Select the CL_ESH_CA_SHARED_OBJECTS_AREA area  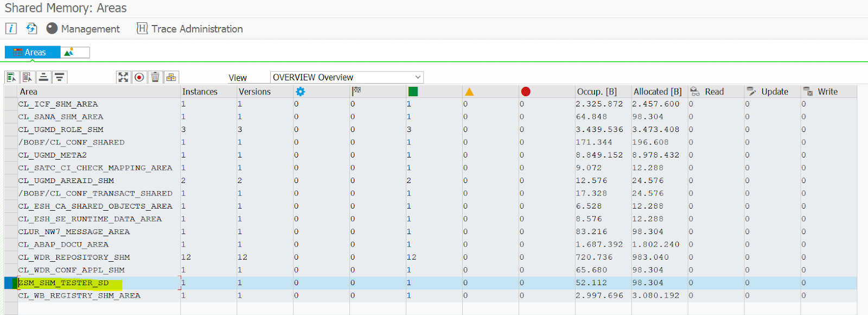click(95, 206)
